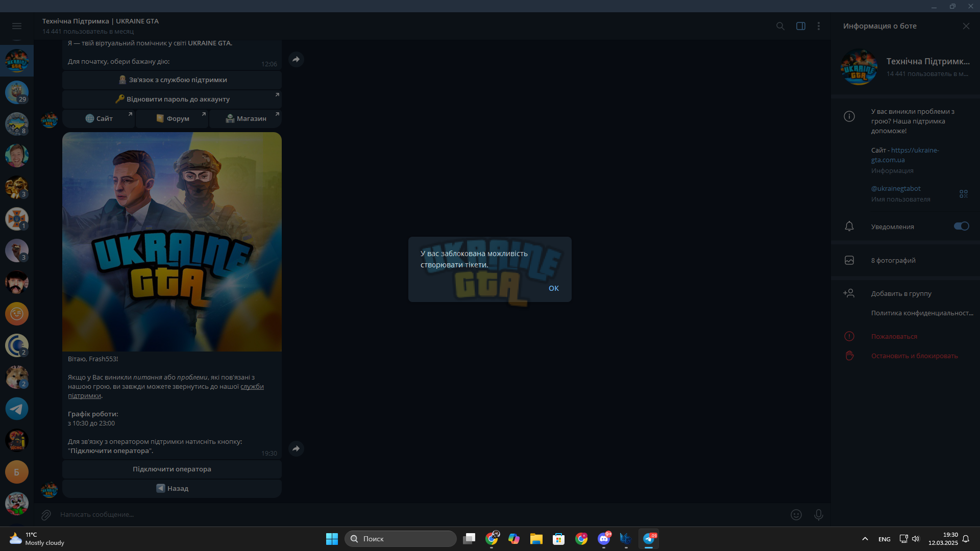Click Підключити оператора button
980x551 pixels.
(172, 469)
